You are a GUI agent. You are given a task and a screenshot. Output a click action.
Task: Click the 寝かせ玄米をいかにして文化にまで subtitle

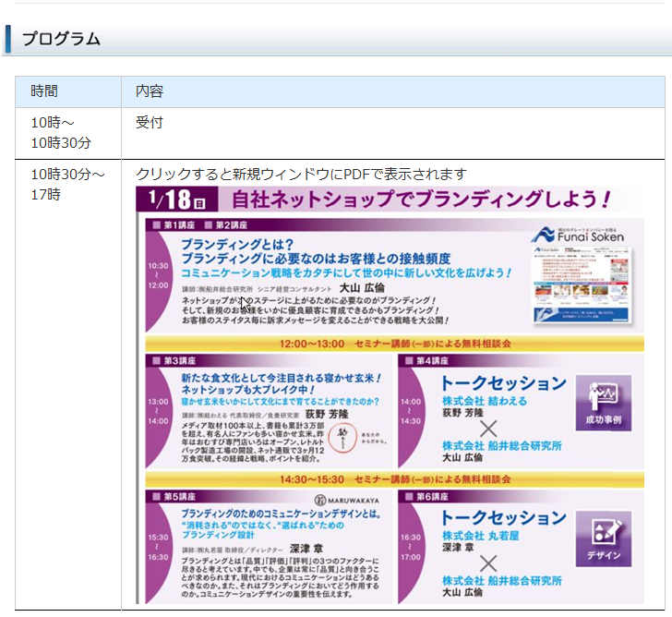(281, 402)
